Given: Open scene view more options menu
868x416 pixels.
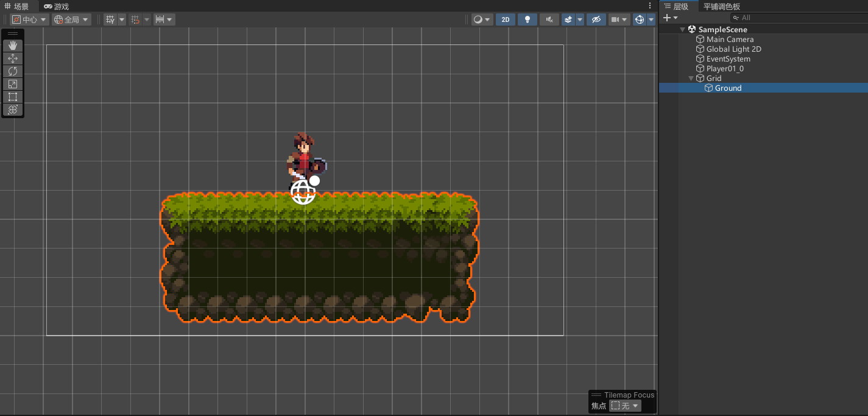Looking at the screenshot, I should 650,5.
